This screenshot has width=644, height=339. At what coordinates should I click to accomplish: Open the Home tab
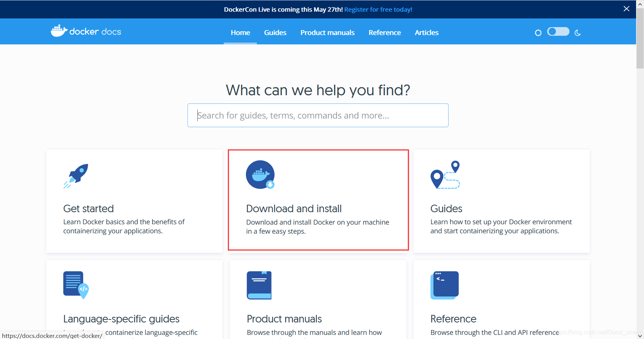240,33
